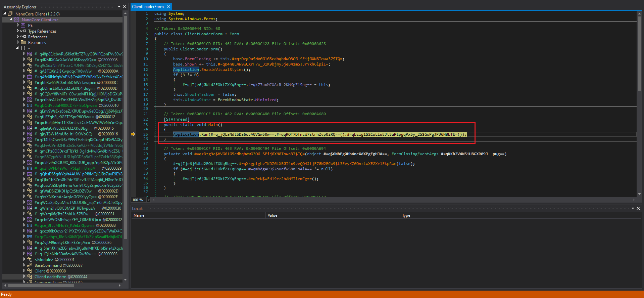Select the @02000010 tree item
The image size is (644, 298).
pos(77,105)
